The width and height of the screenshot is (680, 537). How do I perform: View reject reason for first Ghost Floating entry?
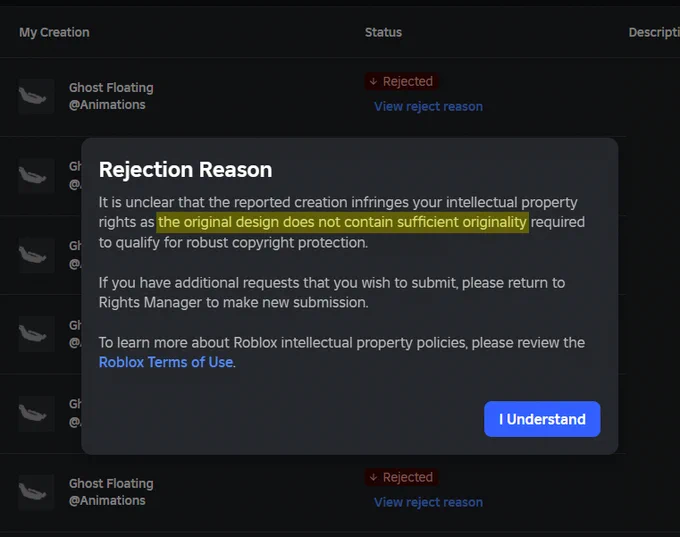point(428,106)
